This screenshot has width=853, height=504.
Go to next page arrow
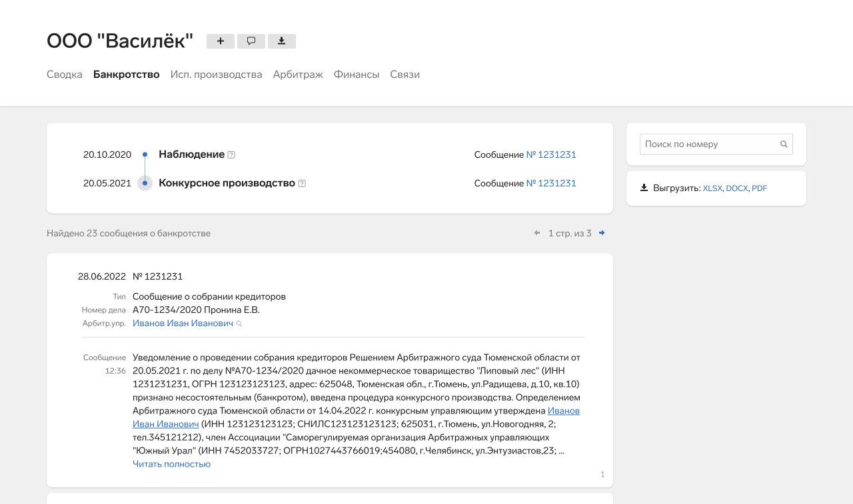[x=602, y=233]
